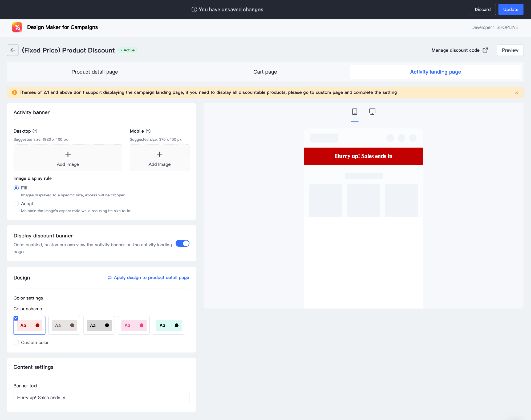Open the Design Maker app logo

click(x=17, y=27)
